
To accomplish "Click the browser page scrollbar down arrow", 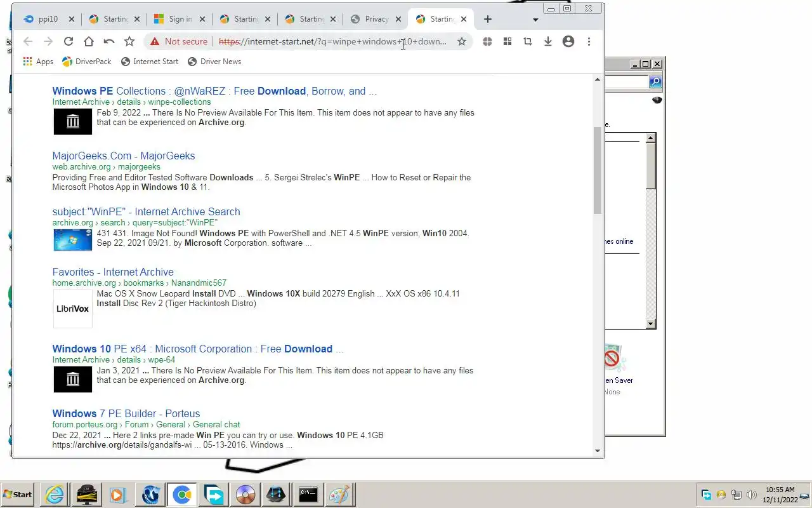I will pos(597,451).
